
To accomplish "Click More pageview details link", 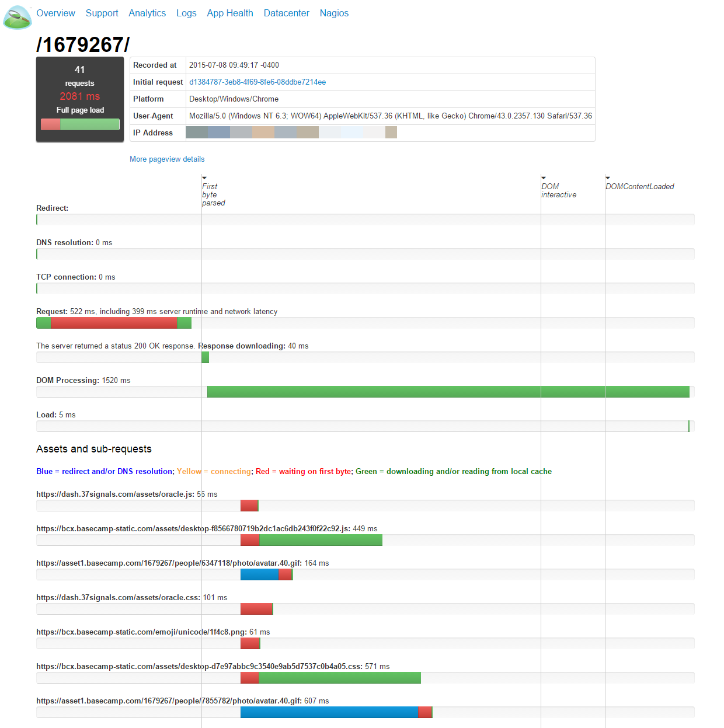I will point(167,159).
